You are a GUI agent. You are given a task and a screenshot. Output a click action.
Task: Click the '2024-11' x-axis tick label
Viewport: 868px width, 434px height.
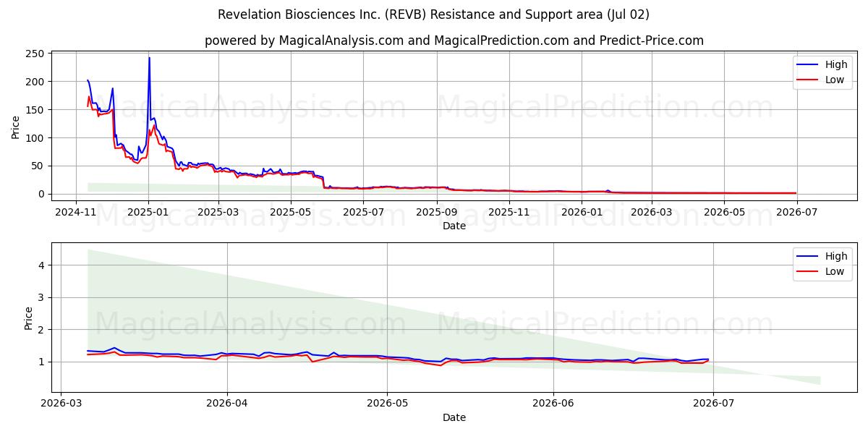(x=77, y=212)
